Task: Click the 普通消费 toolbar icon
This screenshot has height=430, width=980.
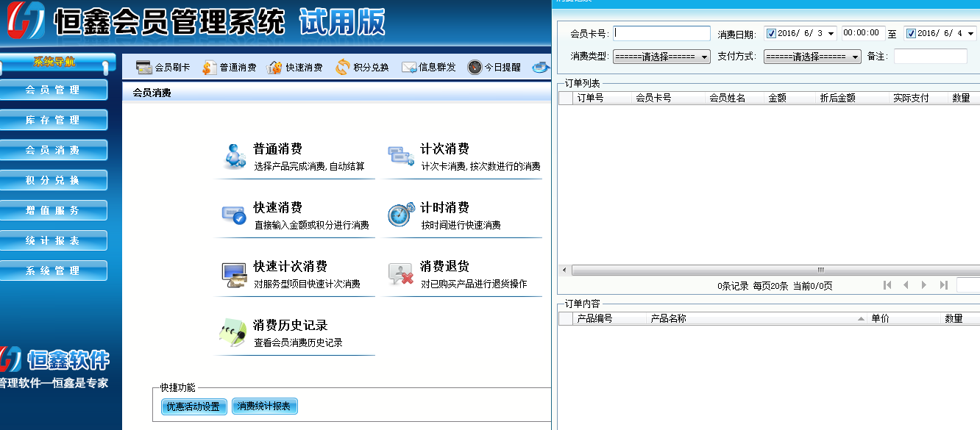Action: point(210,68)
